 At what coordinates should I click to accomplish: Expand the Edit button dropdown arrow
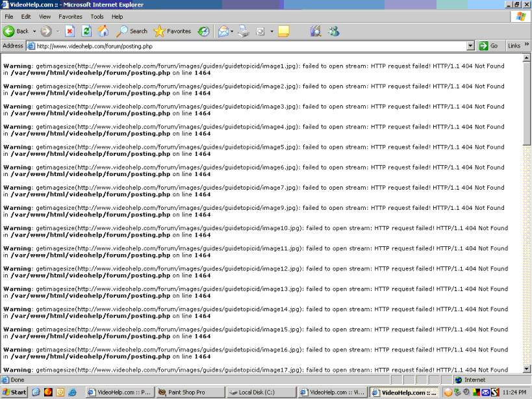[272, 32]
